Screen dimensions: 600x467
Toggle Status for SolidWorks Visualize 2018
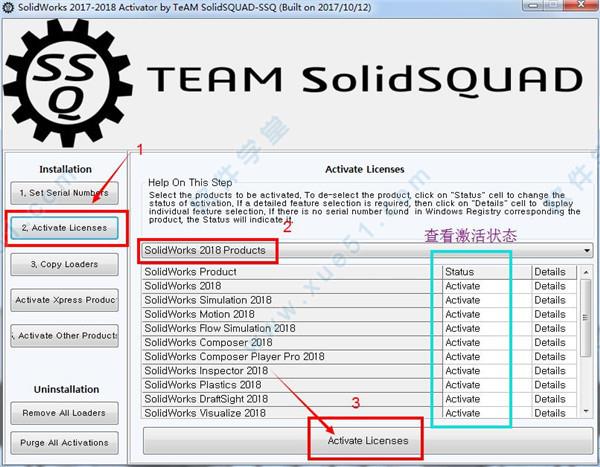point(487,413)
